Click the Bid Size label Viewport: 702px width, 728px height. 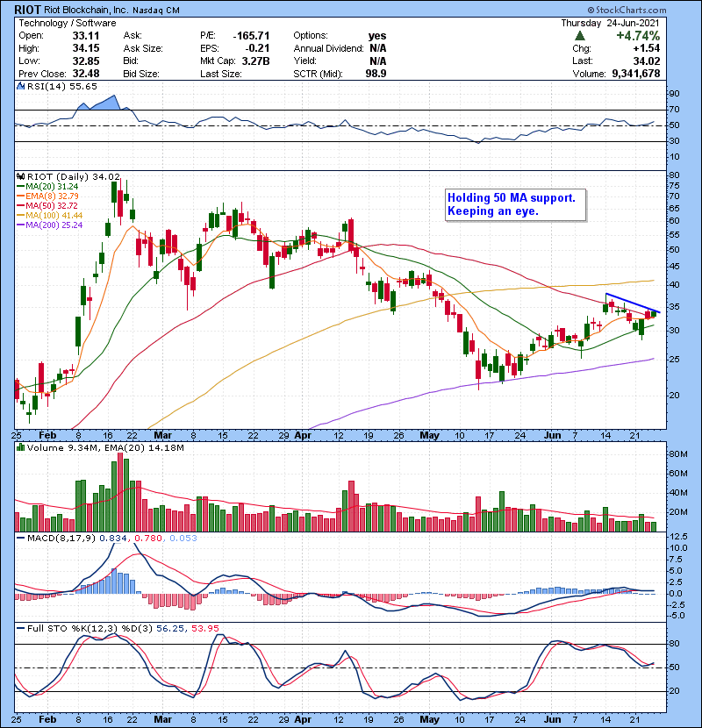click(x=141, y=74)
